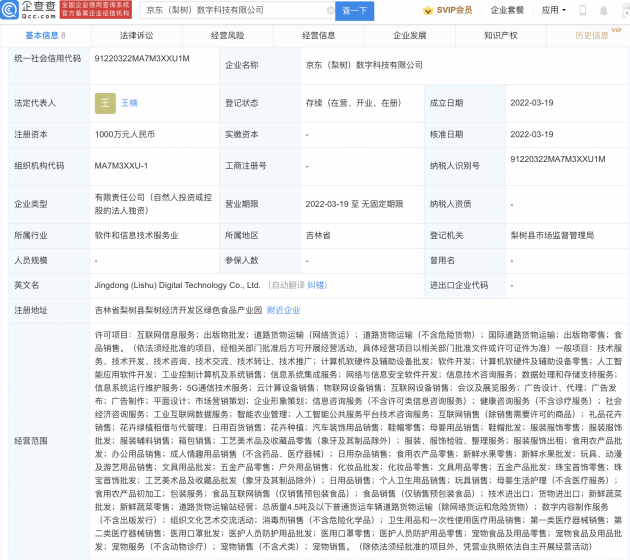Click the legal representative name link
The image size is (630, 560).
pyautogui.click(x=129, y=103)
